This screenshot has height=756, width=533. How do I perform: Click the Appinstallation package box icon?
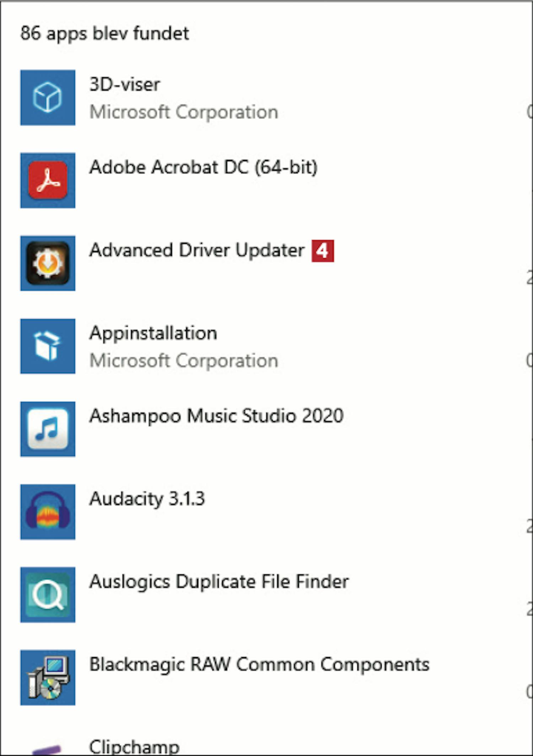(48, 346)
